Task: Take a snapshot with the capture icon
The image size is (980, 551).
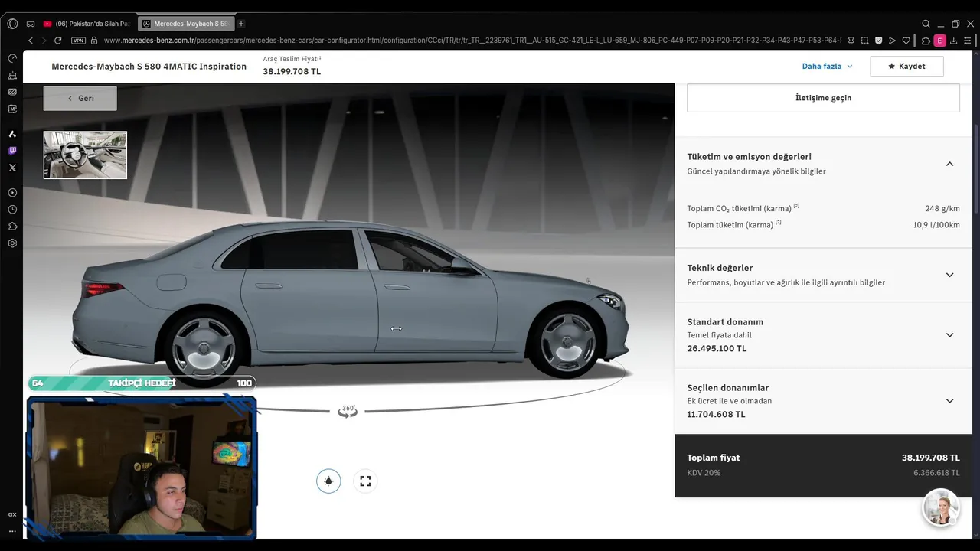Action: click(x=864, y=41)
